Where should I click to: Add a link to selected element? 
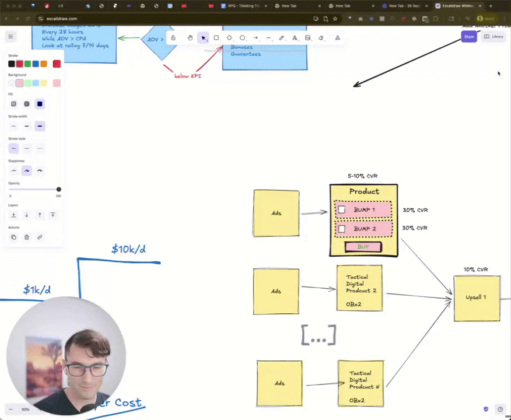(40, 237)
